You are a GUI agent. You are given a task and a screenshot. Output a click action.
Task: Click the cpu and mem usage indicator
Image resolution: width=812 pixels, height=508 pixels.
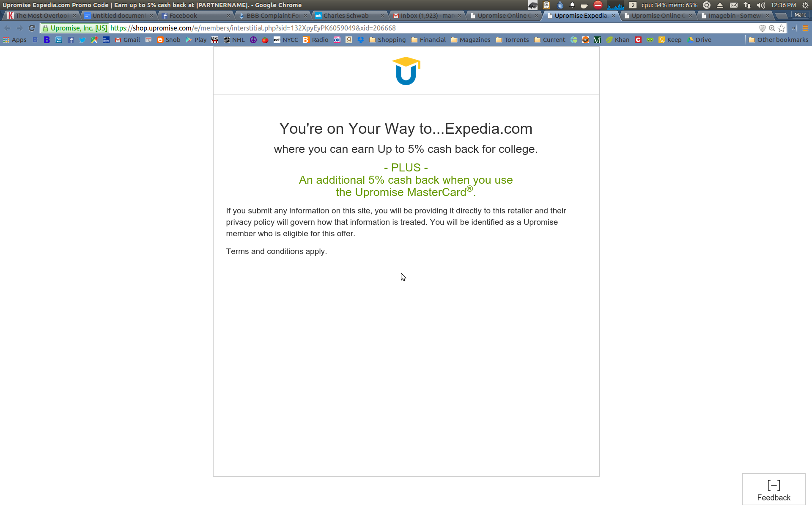tap(669, 5)
